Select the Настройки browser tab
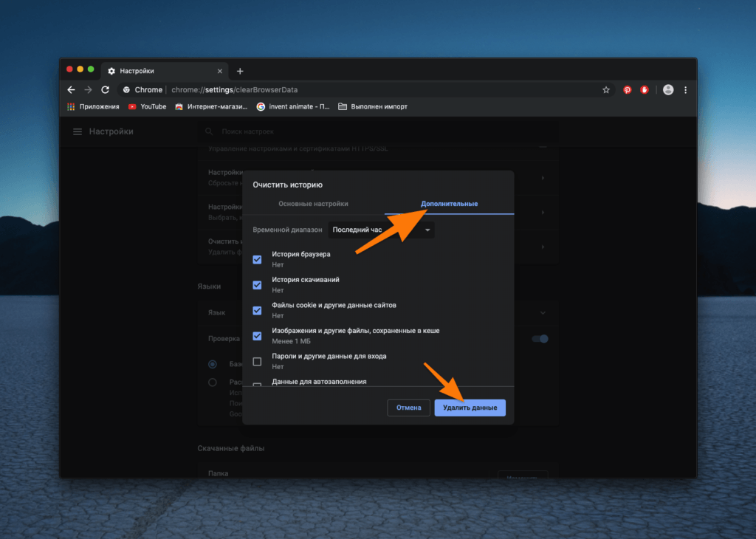Viewport: 756px width, 539px height. tap(165, 72)
